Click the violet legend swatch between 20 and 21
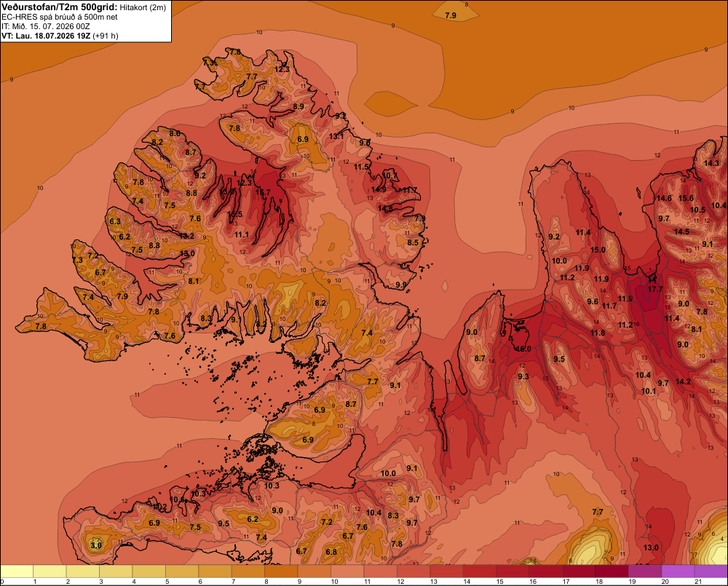Viewport: 728px width, 586px height. 677,571
